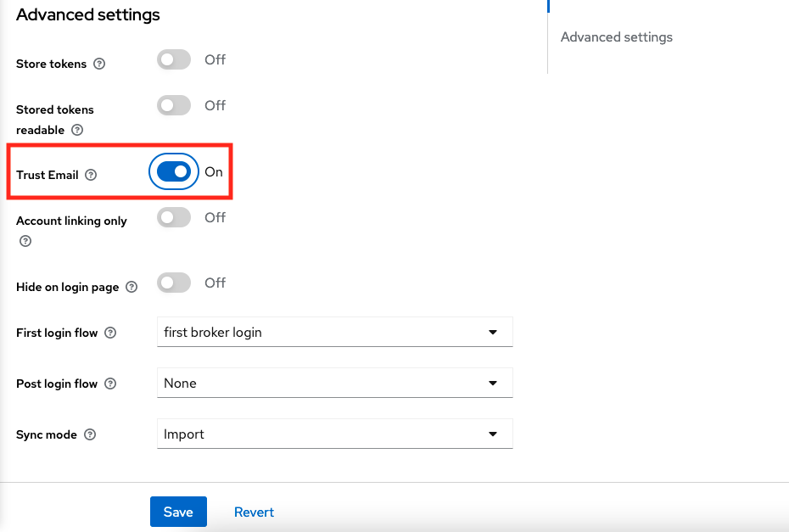Select Advanced settings in the right navigation
The width and height of the screenshot is (789, 532).
point(616,36)
